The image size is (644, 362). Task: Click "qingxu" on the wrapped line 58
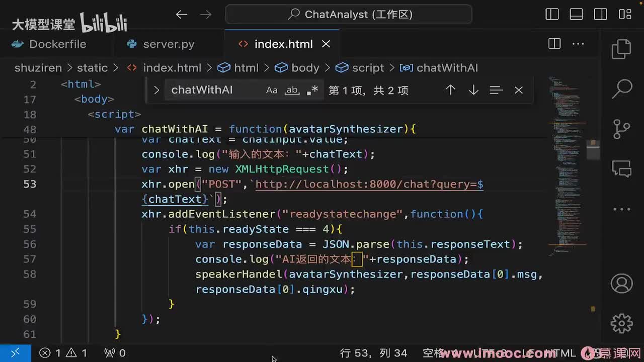323,290
